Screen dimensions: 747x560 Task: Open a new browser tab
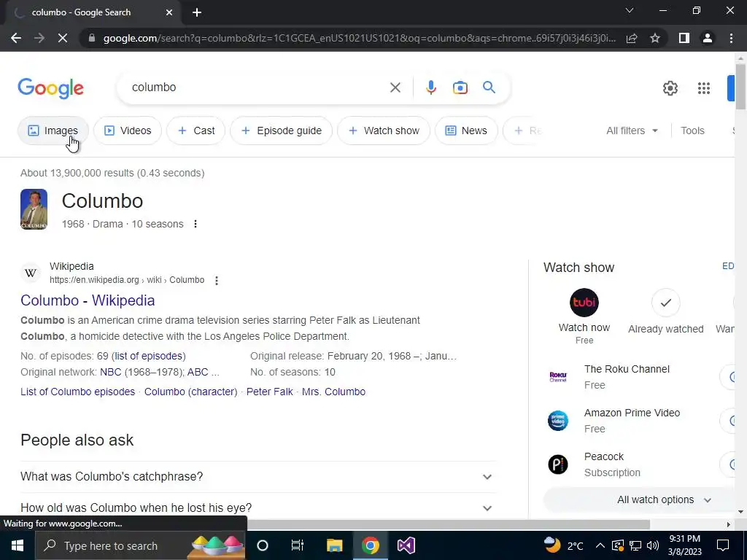197,12
